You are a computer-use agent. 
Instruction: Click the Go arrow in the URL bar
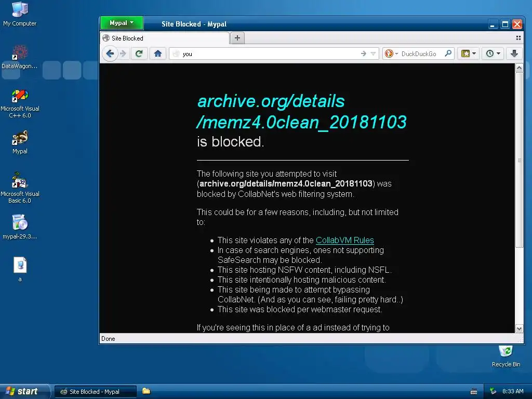coord(363,54)
